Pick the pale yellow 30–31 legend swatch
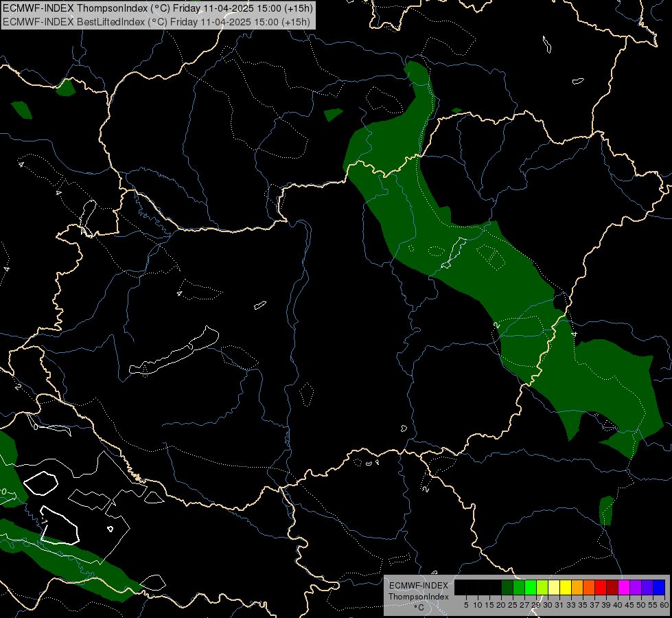Screen dimensions: 672x618 554,587
